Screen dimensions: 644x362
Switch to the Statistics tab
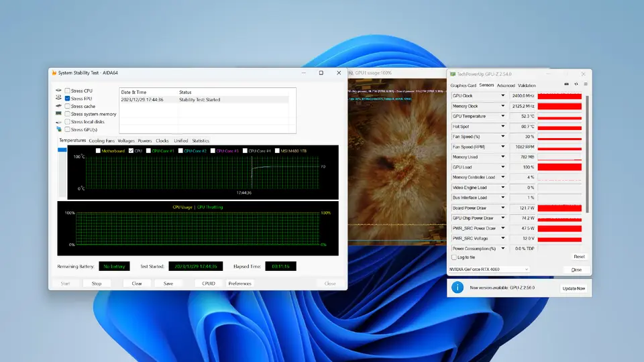pos(201,140)
